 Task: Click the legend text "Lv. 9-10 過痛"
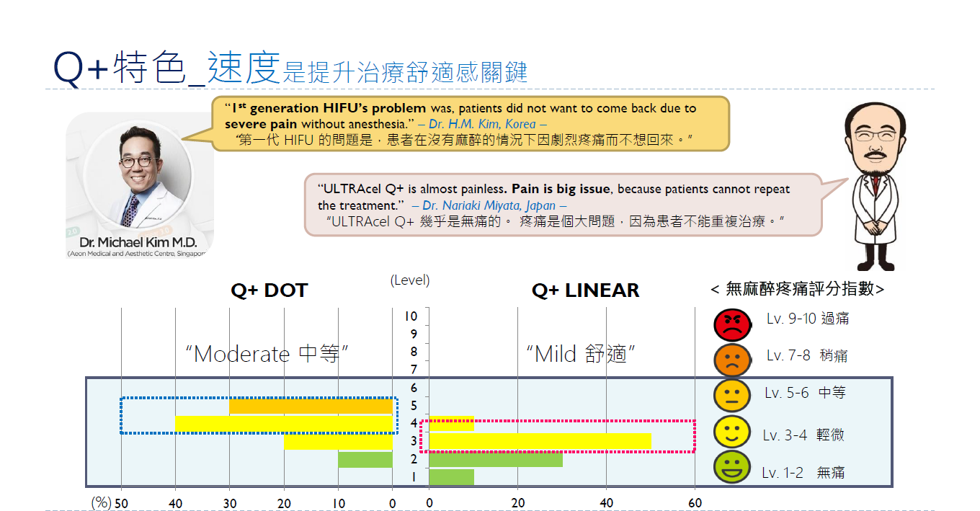tap(808, 319)
